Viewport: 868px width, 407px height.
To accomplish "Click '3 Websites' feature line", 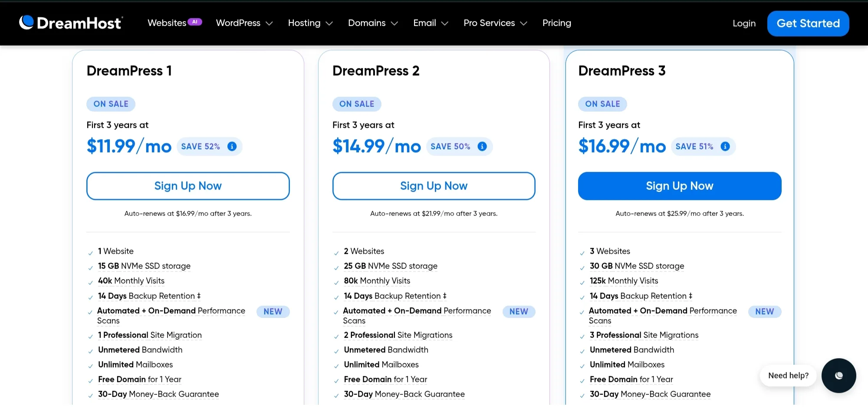I will tap(610, 251).
